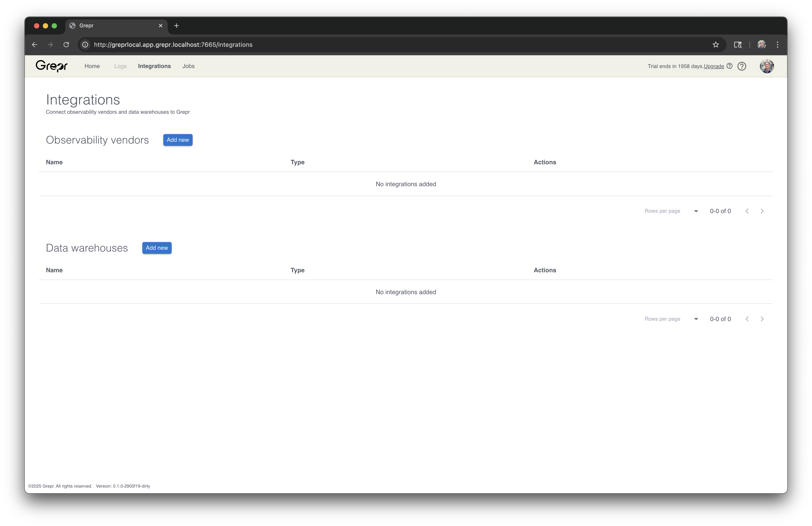The height and width of the screenshot is (526, 812).
Task: Open the user avatar menu in app header
Action: point(767,66)
